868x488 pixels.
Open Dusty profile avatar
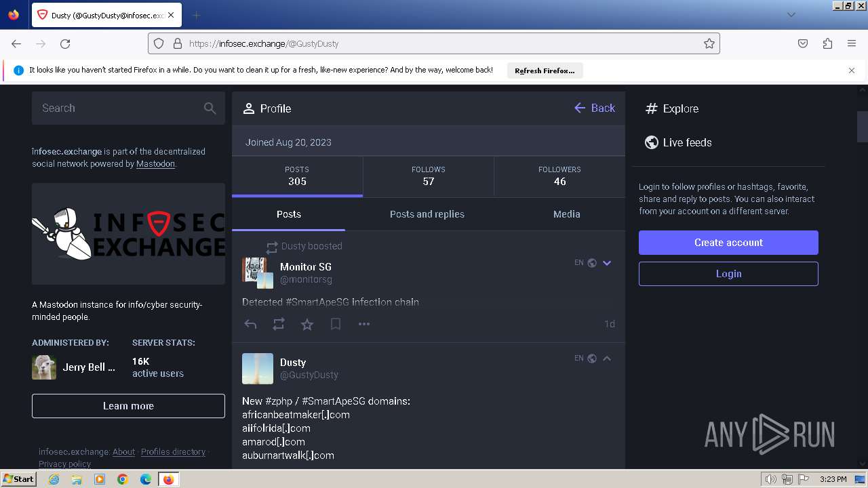pyautogui.click(x=258, y=369)
